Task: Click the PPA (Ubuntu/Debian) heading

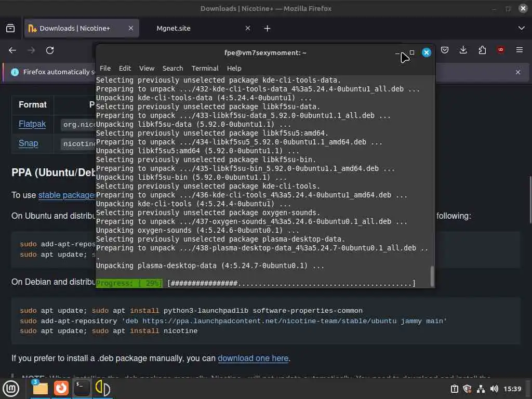Action: tap(54, 172)
